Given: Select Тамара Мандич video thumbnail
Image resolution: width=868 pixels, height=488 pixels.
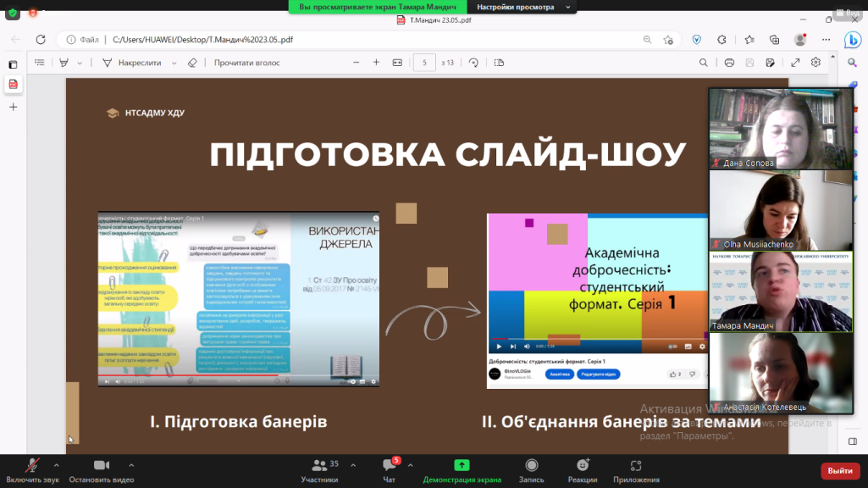Looking at the screenshot, I should [x=781, y=292].
